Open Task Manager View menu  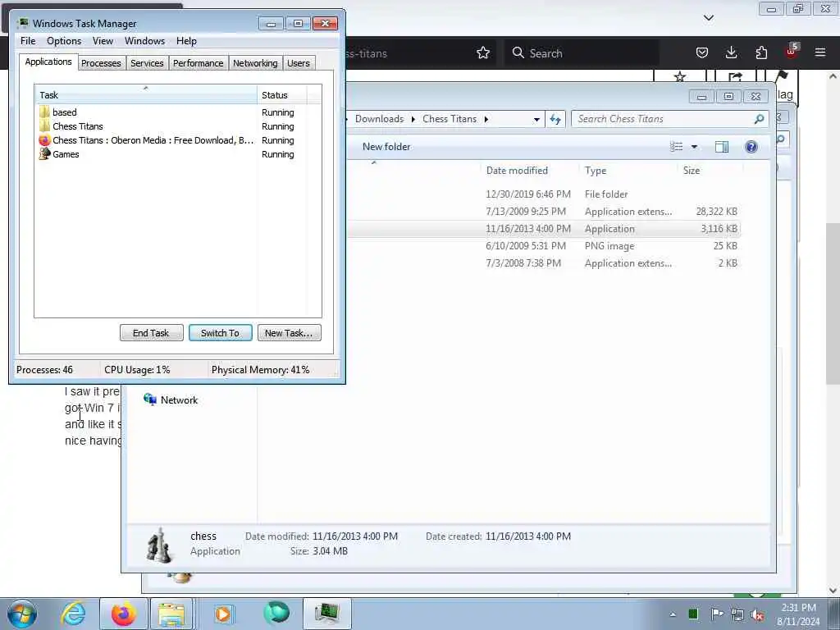pyautogui.click(x=103, y=41)
